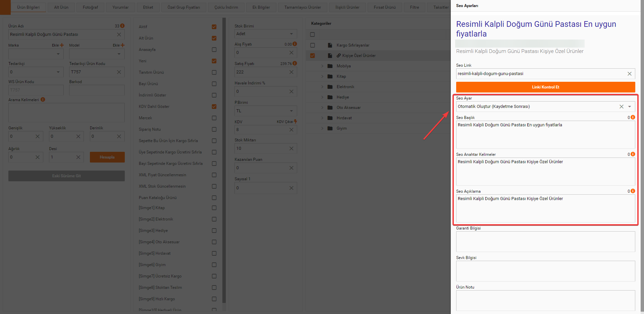Click the Barkod input field

(x=97, y=90)
